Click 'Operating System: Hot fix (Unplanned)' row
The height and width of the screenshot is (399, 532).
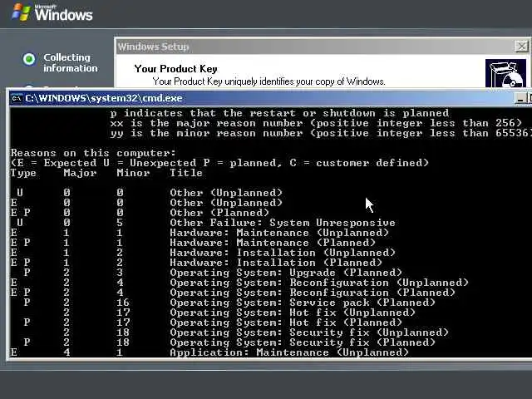(x=239, y=313)
